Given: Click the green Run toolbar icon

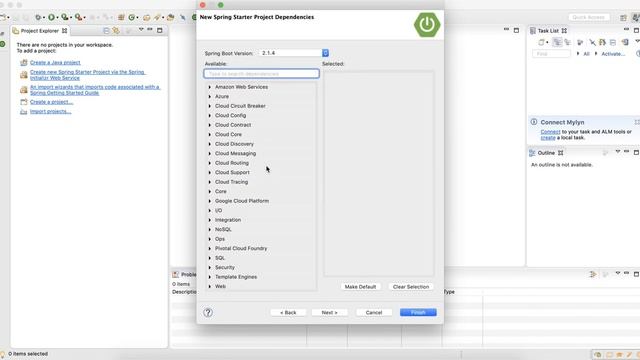Looking at the screenshot, I should pos(51,17).
